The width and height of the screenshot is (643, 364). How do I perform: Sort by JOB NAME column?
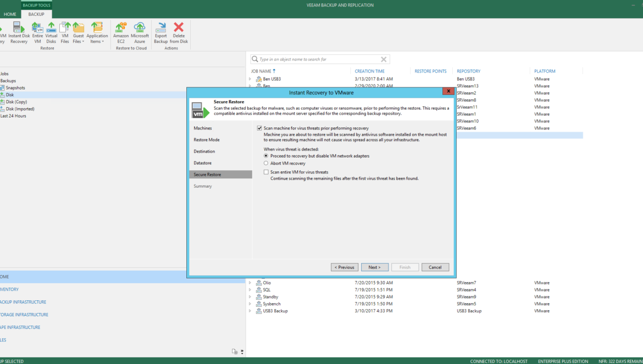pos(261,71)
